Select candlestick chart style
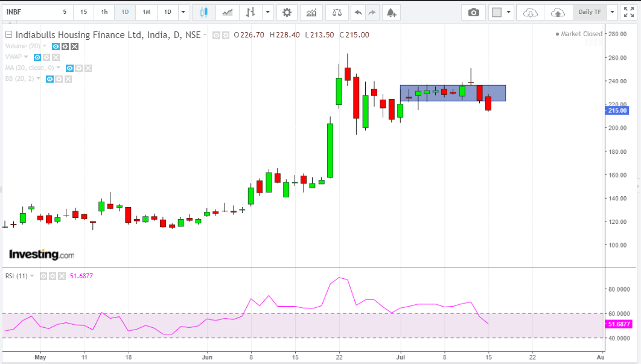Viewport: 641px width, 364px height. (203, 12)
